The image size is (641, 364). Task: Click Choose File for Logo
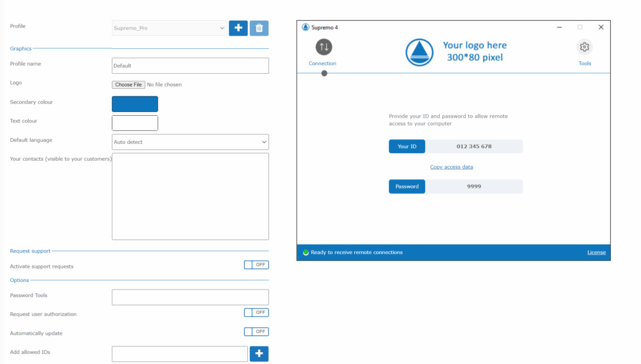pyautogui.click(x=128, y=84)
